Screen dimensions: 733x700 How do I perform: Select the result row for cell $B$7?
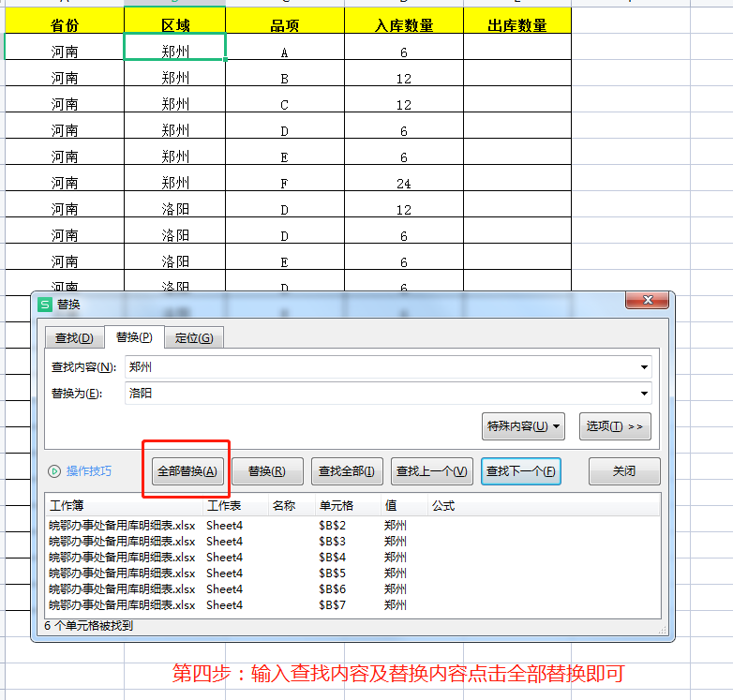pyautogui.click(x=353, y=605)
